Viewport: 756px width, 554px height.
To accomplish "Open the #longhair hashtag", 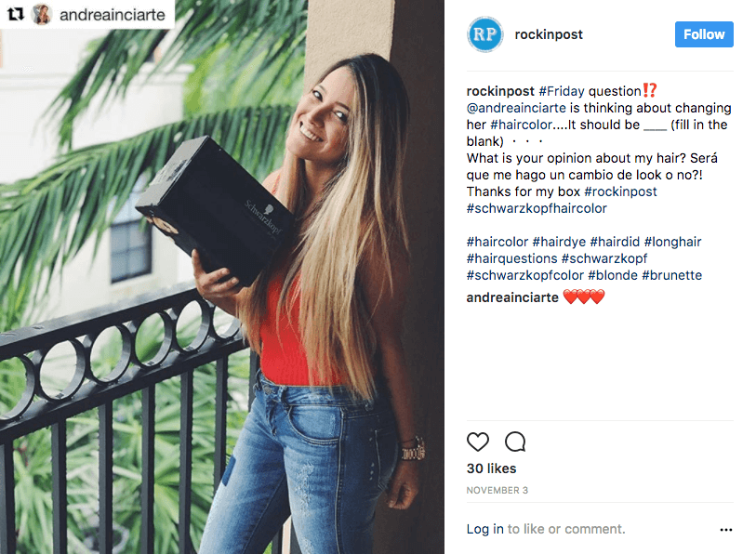I will pos(672,242).
